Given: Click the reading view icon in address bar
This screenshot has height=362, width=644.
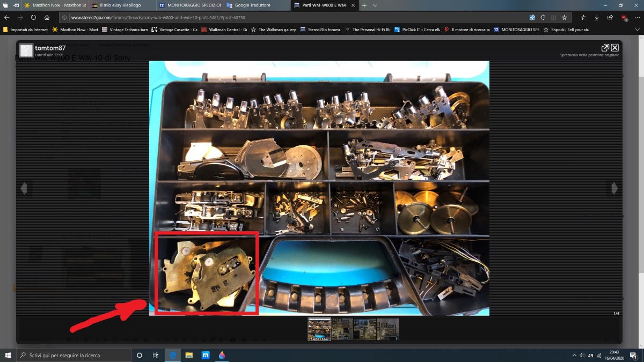Looking at the screenshot, I should tap(553, 17).
